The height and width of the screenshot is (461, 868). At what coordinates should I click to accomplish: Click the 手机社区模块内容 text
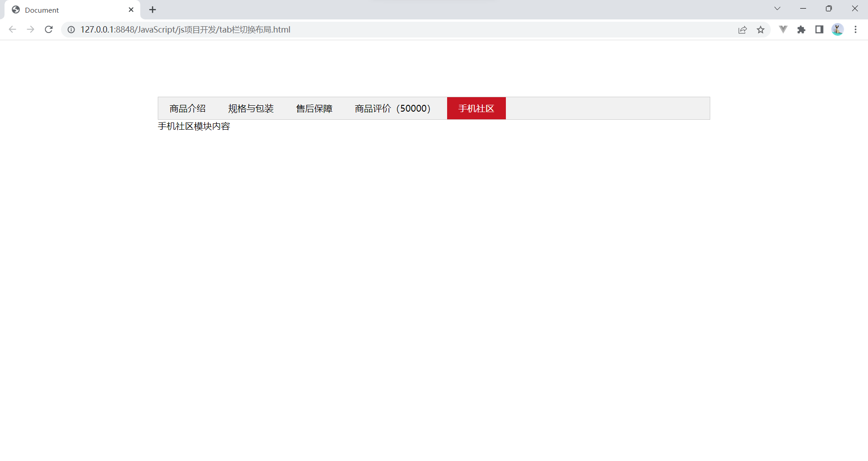click(x=193, y=127)
